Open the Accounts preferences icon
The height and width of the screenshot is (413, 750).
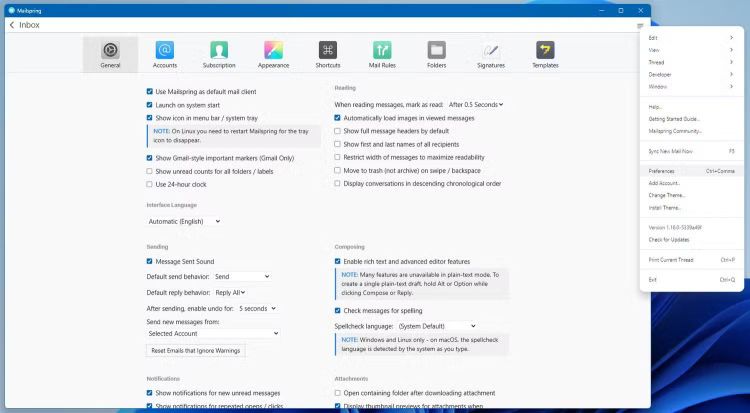click(x=165, y=54)
